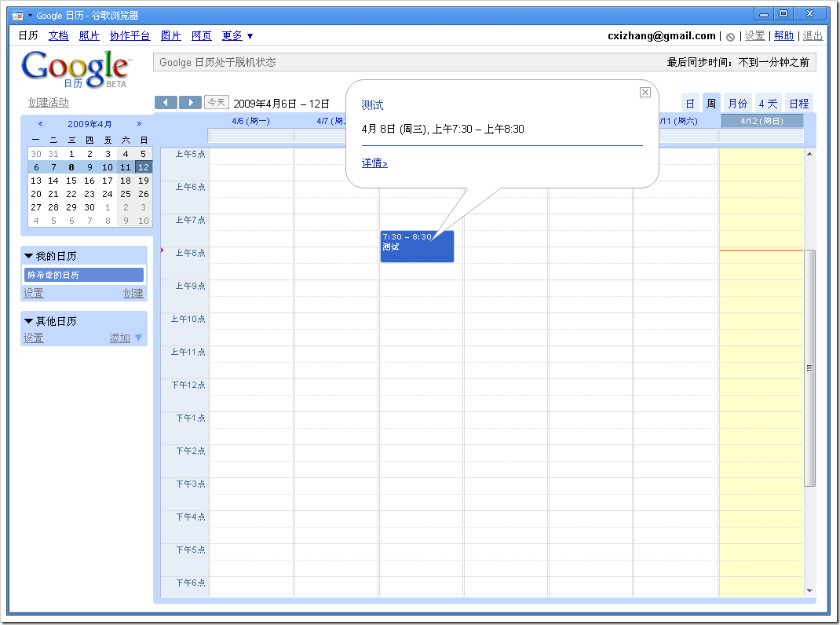Click 添加 under 其他日历
Viewport: 840px width, 625px height.
(120, 338)
